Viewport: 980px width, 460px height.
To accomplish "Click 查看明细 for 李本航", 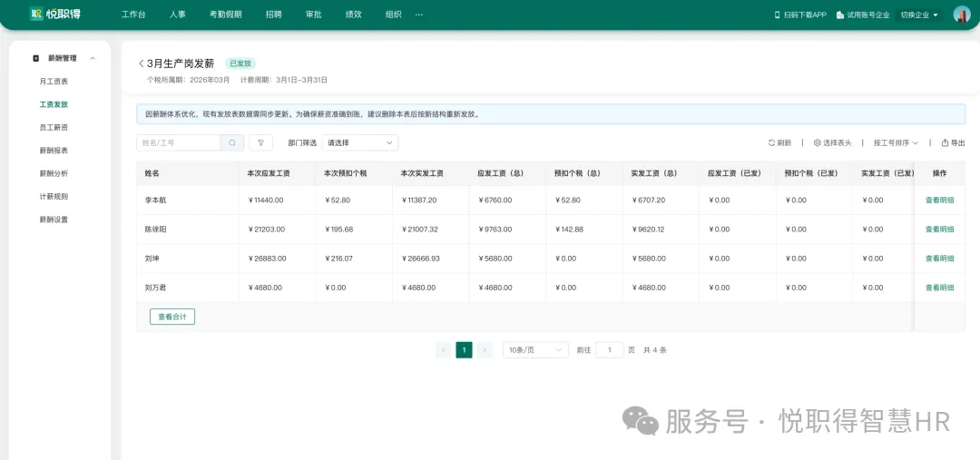I will point(939,200).
